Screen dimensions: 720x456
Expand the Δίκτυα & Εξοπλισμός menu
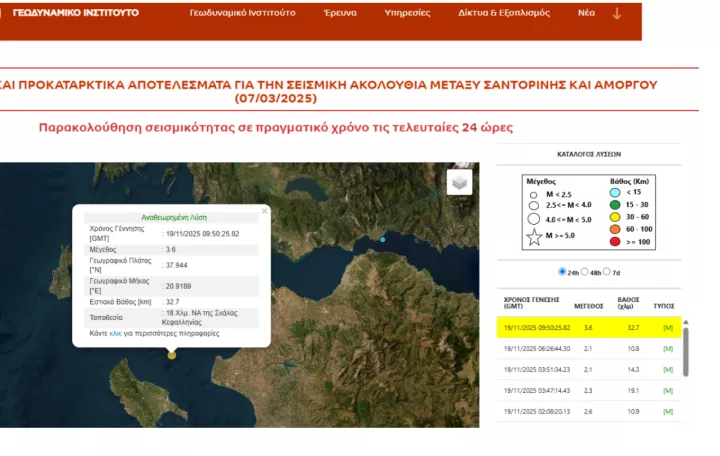[x=504, y=14]
